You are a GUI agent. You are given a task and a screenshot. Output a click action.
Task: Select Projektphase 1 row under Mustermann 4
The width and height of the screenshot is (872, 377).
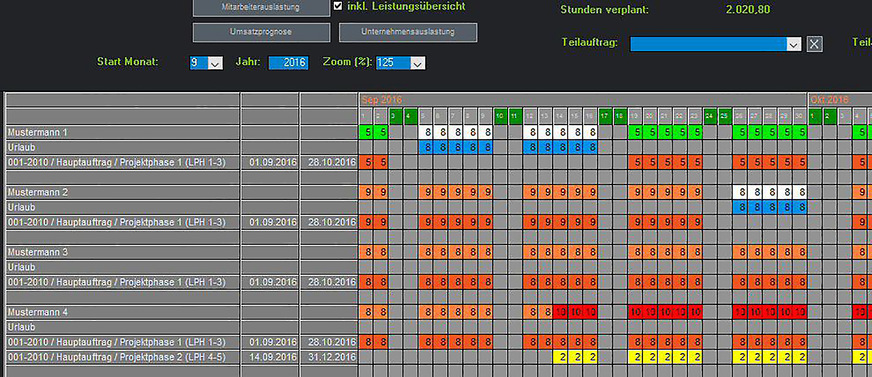[x=122, y=343]
